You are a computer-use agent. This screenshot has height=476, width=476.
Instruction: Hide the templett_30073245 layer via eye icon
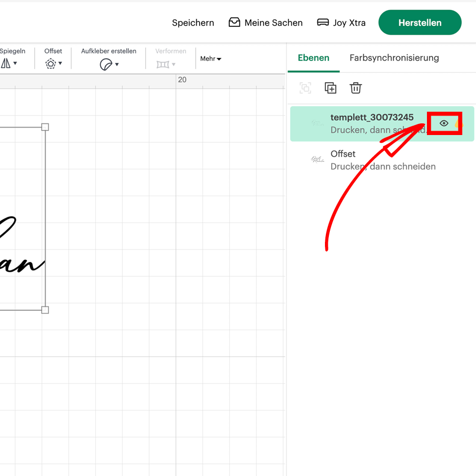[443, 124]
